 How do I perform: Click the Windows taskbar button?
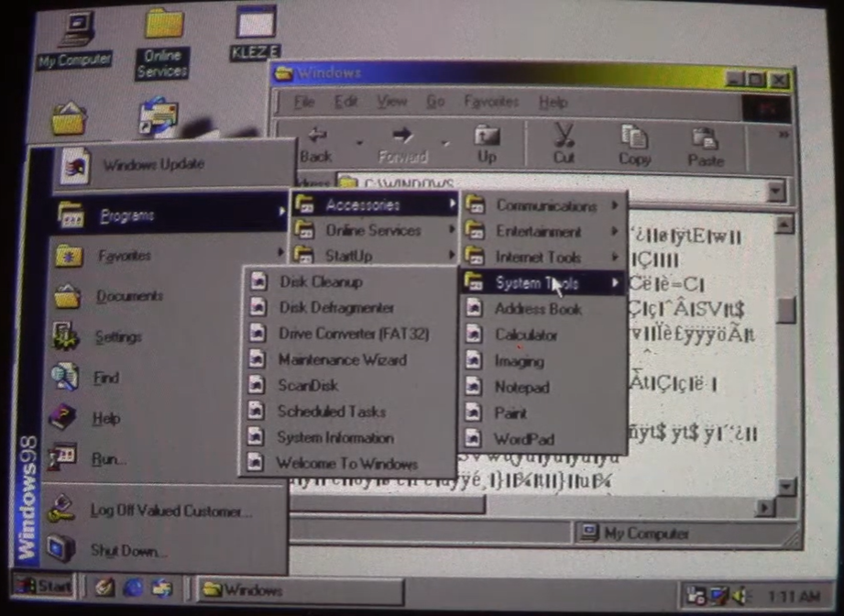pyautogui.click(x=300, y=590)
